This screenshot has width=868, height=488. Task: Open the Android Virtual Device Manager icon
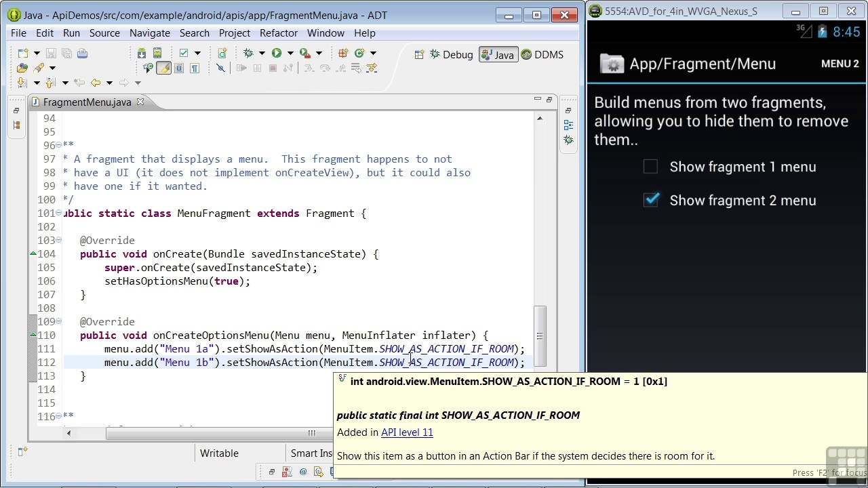coord(157,53)
